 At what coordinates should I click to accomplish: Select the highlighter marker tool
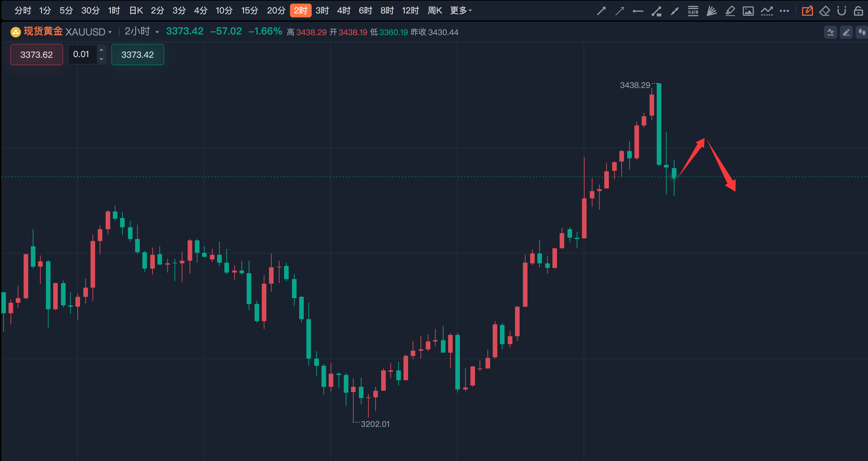730,11
